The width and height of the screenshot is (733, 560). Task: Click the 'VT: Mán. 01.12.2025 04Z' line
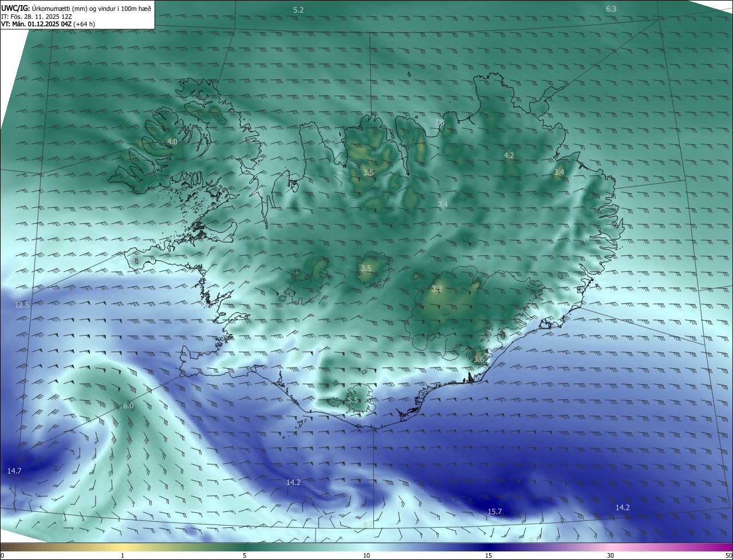tap(37, 24)
